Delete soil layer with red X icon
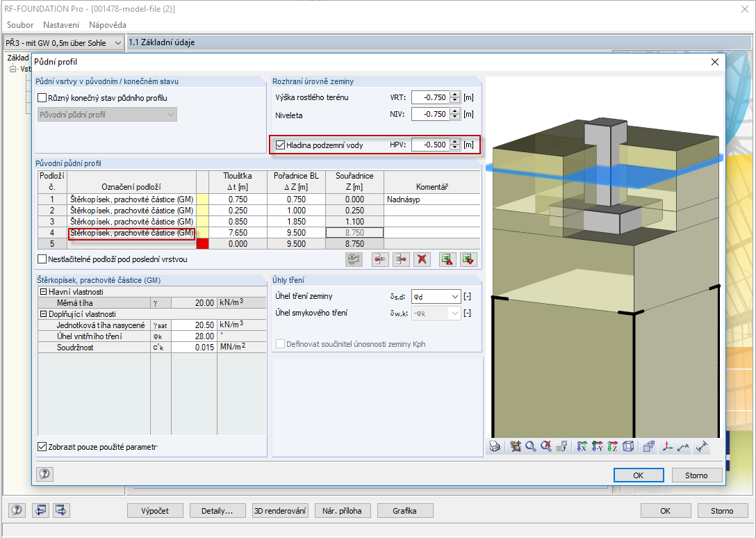 422,259
